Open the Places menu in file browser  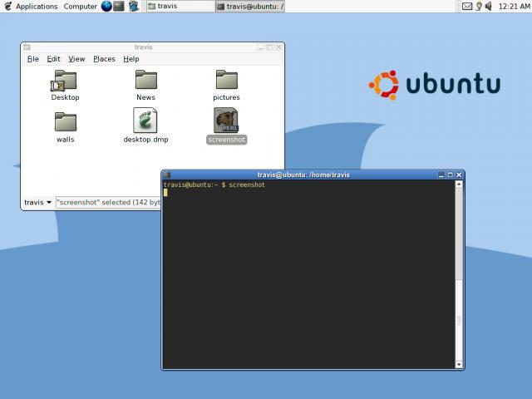(x=104, y=59)
